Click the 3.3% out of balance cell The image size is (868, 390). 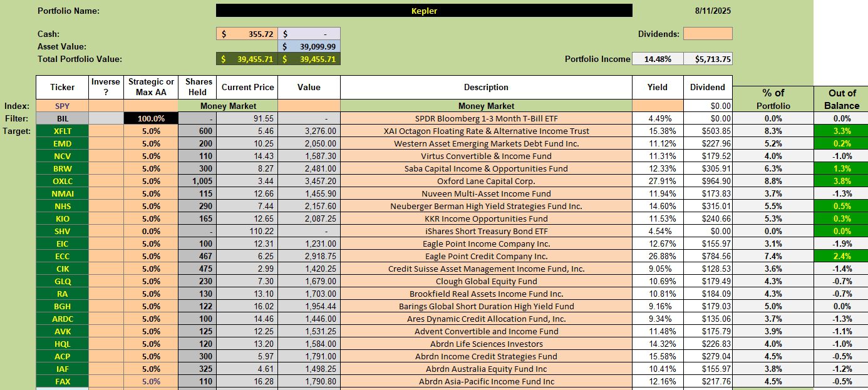coord(842,131)
